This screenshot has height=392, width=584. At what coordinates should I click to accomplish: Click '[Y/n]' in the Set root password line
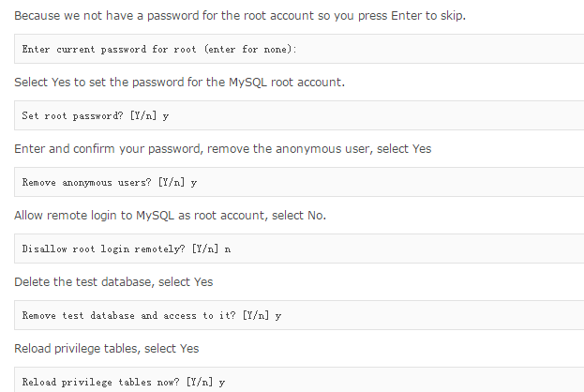click(x=144, y=115)
